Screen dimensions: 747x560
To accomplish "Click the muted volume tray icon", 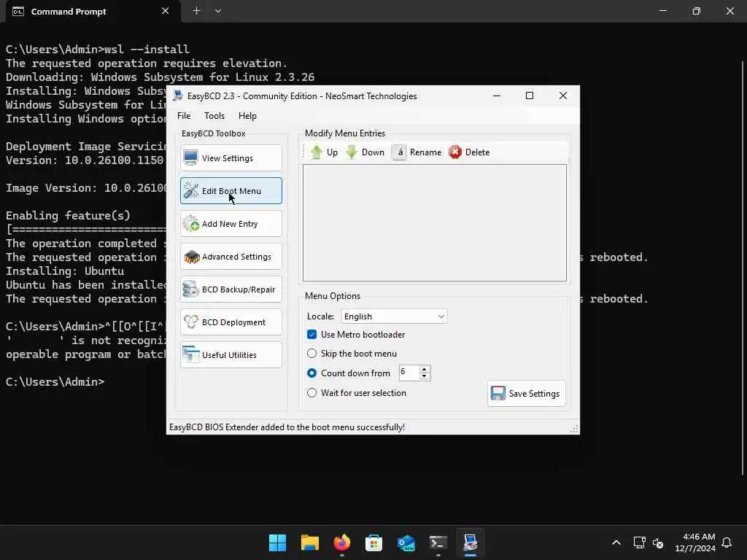I will tap(658, 542).
